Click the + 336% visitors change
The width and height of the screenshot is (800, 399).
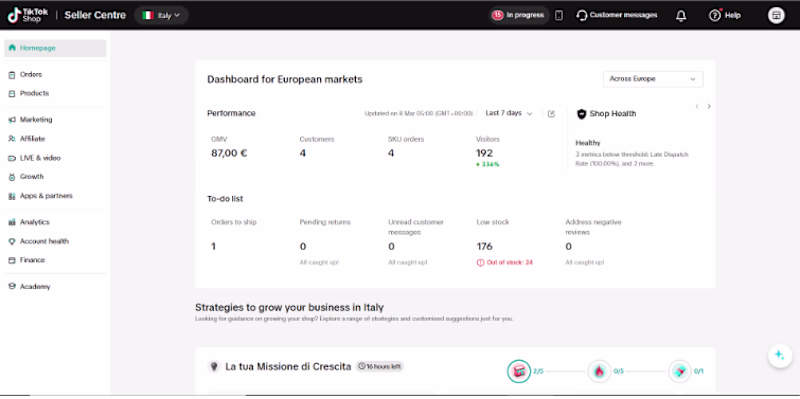click(488, 164)
